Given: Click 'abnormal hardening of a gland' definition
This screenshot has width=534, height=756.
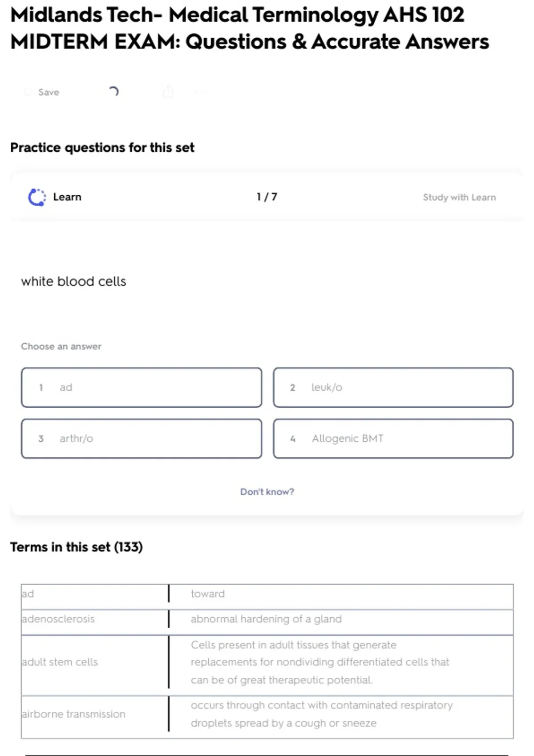Looking at the screenshot, I should pos(266,619).
